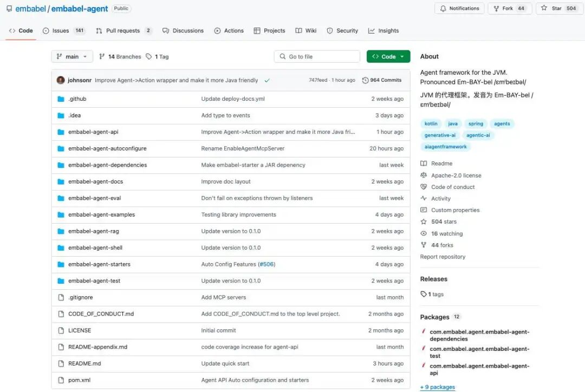Select the generative-ai topic tag
Viewport: 585px width, 392px height.
(440, 135)
